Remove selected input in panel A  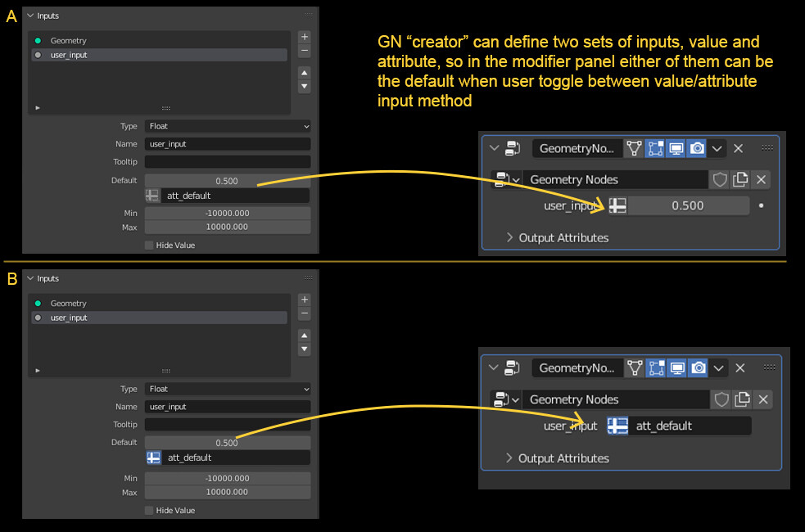[x=305, y=50]
